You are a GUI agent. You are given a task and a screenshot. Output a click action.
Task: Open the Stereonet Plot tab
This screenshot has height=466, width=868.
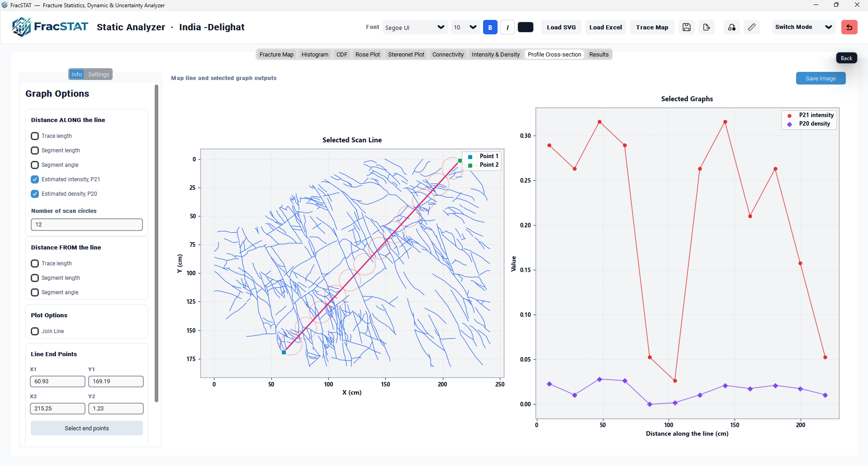[x=406, y=54]
